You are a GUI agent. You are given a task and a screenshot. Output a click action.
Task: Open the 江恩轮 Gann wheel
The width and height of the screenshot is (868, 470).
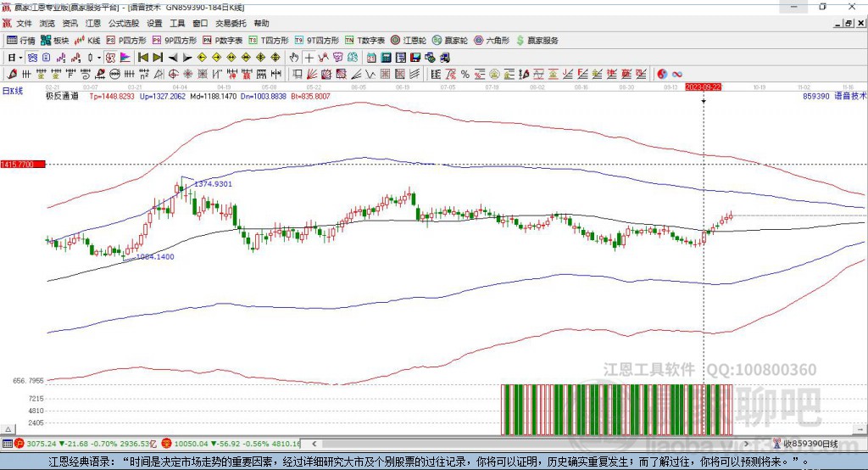(409, 41)
